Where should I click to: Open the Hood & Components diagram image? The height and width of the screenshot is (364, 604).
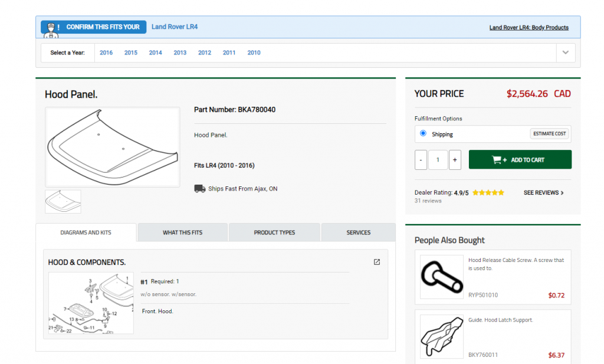(x=91, y=303)
